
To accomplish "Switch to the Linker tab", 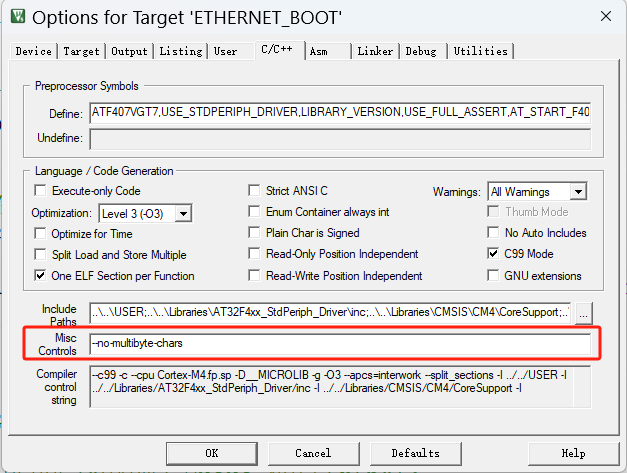I will [x=375, y=52].
